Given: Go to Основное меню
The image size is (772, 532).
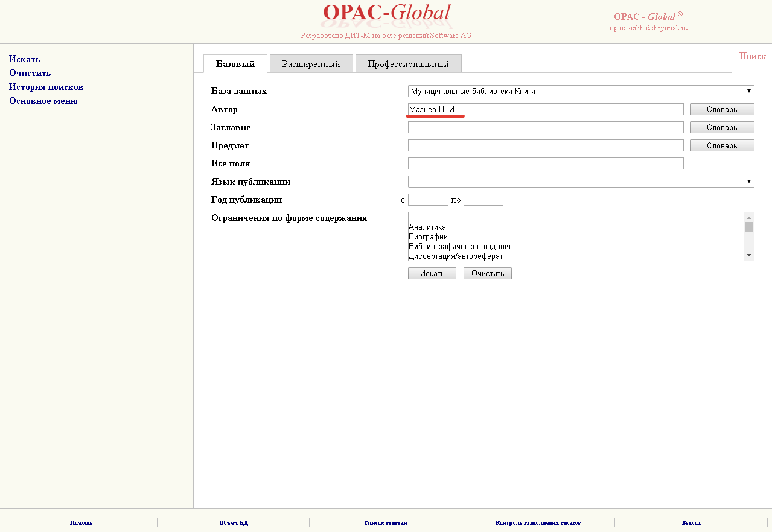Looking at the screenshot, I should [x=43, y=101].
